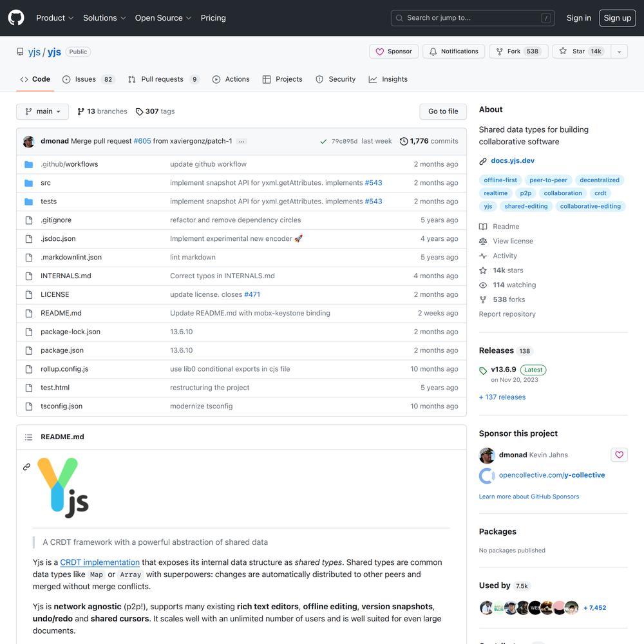644x644 pixels.
Task: Expand the Solutions menu
Action: [104, 17]
